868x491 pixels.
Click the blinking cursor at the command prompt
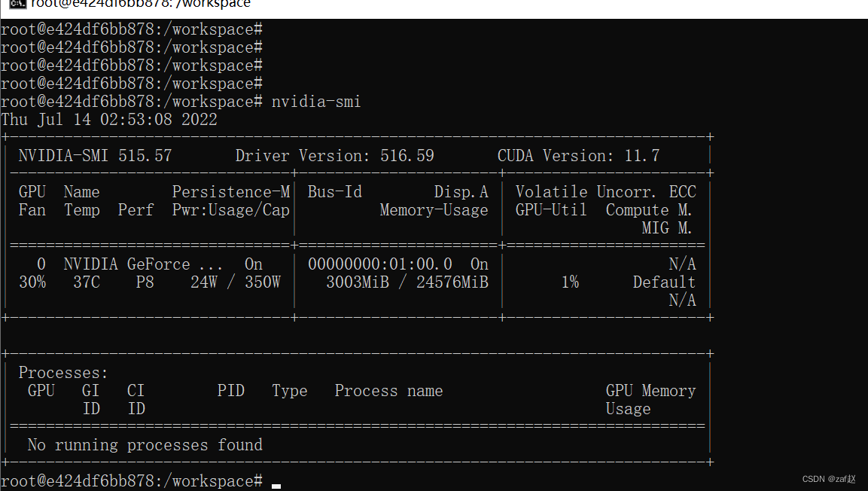(x=276, y=485)
